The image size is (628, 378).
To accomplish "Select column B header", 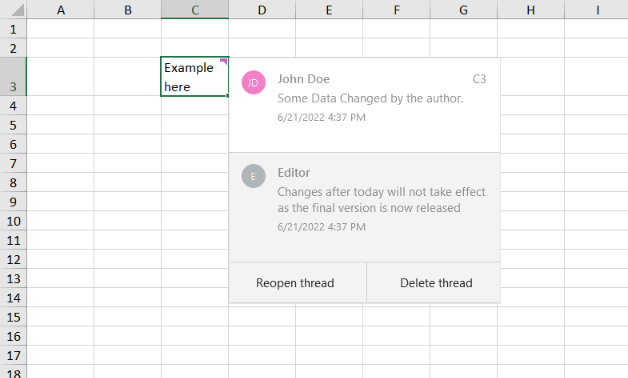I will 128,10.
